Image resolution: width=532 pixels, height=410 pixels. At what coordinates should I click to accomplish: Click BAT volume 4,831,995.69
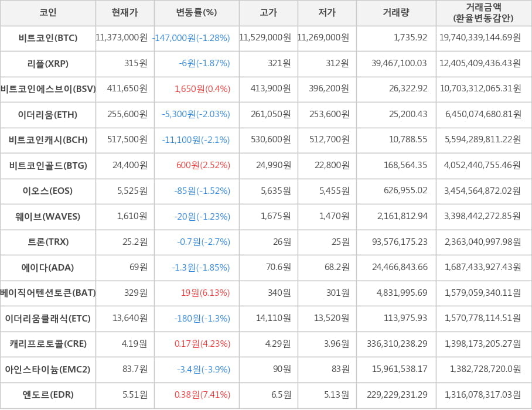(402, 293)
